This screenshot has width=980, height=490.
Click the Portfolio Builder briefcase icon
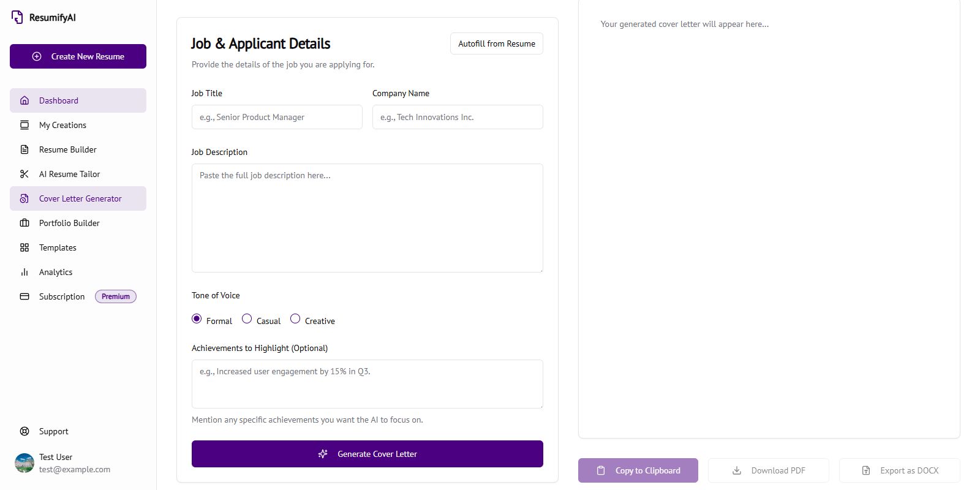24,223
